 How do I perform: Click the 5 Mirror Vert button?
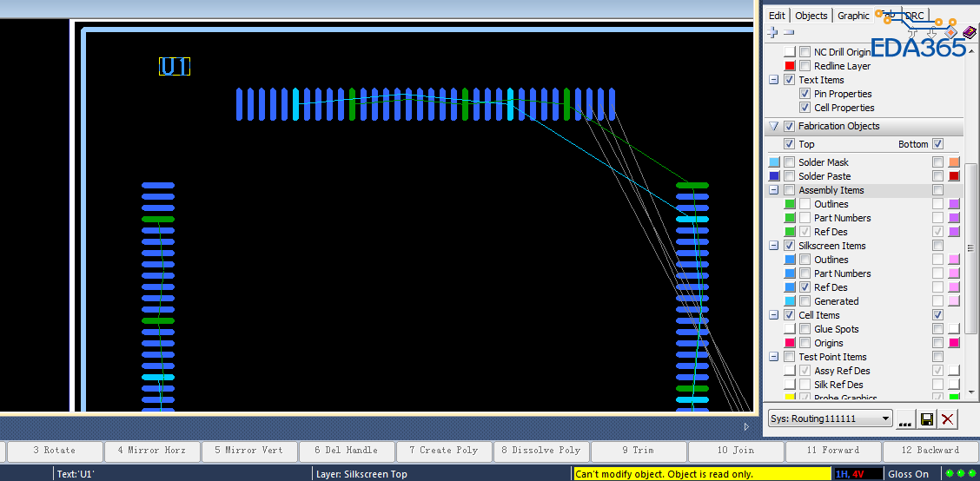pyautogui.click(x=249, y=451)
